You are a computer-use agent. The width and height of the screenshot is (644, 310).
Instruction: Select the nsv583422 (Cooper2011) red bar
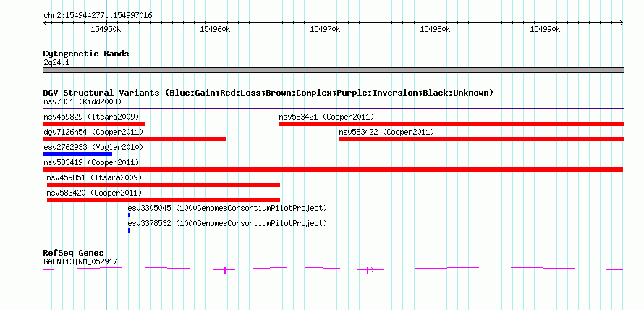pos(481,139)
